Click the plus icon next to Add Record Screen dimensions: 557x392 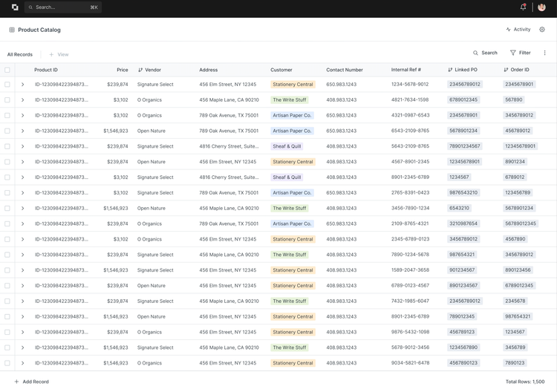(x=16, y=382)
